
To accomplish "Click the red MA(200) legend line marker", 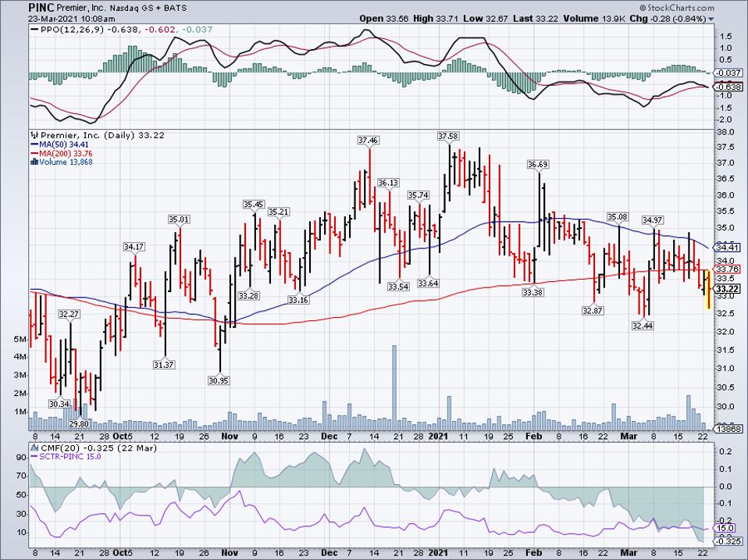I will (36, 154).
